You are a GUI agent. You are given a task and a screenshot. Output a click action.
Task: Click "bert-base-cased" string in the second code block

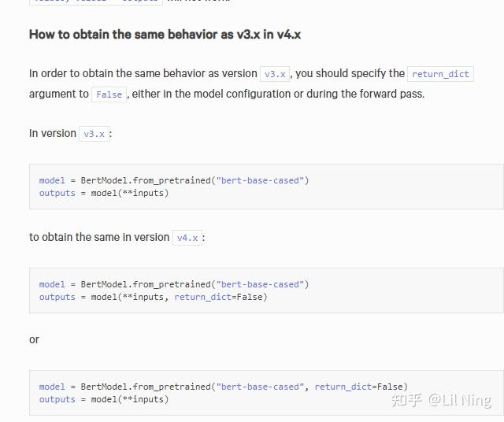(x=260, y=284)
